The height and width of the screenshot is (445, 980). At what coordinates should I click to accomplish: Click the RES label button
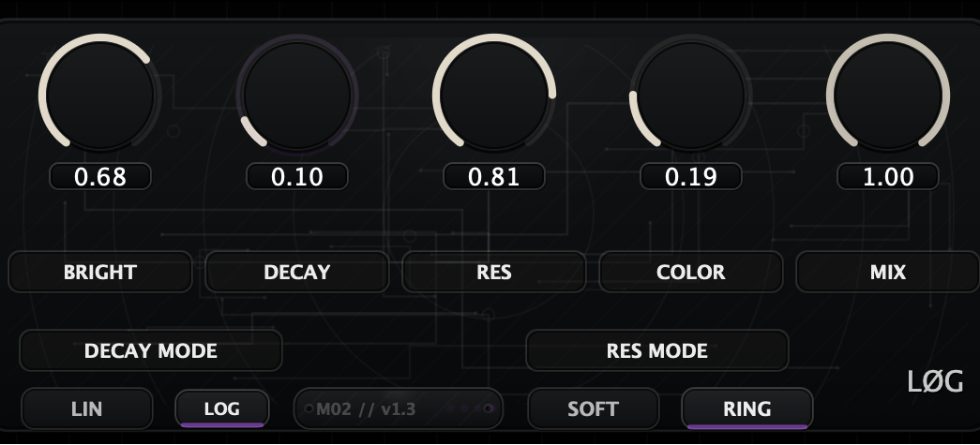click(493, 272)
